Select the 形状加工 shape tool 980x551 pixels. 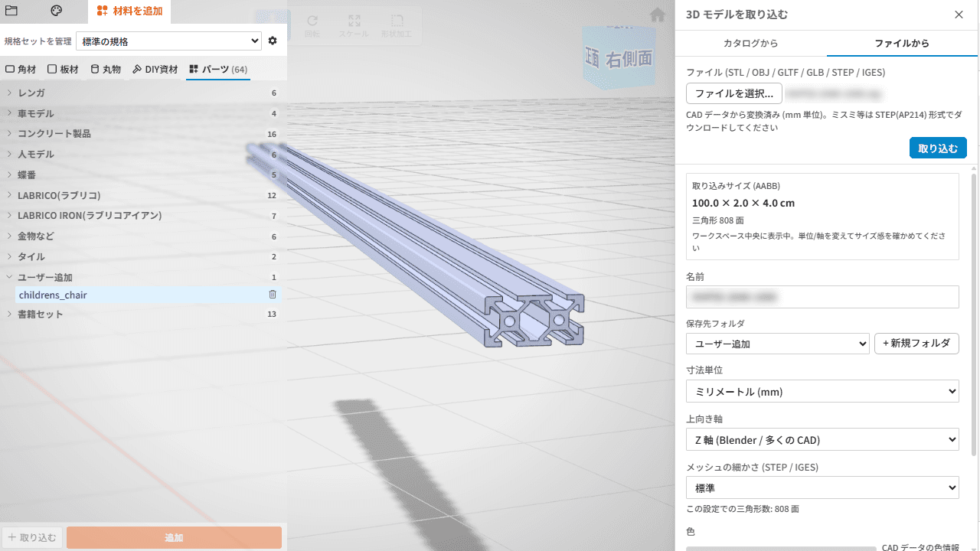[397, 26]
